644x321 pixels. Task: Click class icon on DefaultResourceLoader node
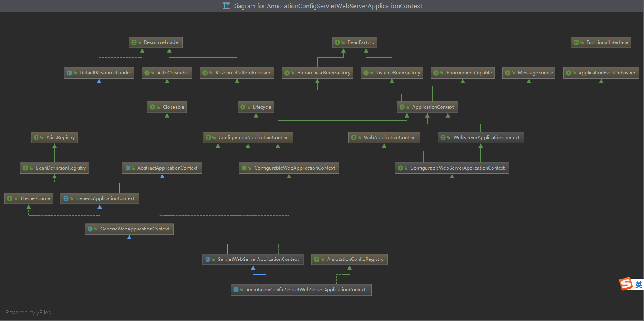pyautogui.click(x=69, y=73)
